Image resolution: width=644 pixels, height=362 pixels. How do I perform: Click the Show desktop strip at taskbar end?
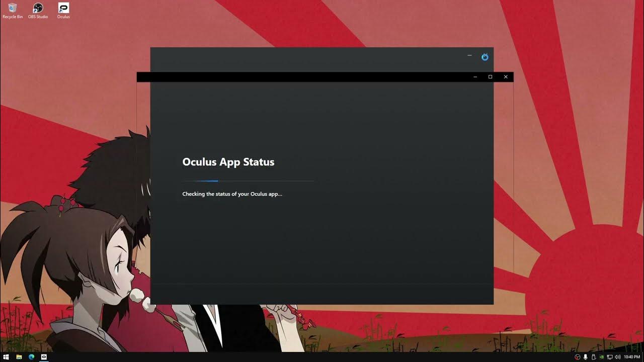643,357
